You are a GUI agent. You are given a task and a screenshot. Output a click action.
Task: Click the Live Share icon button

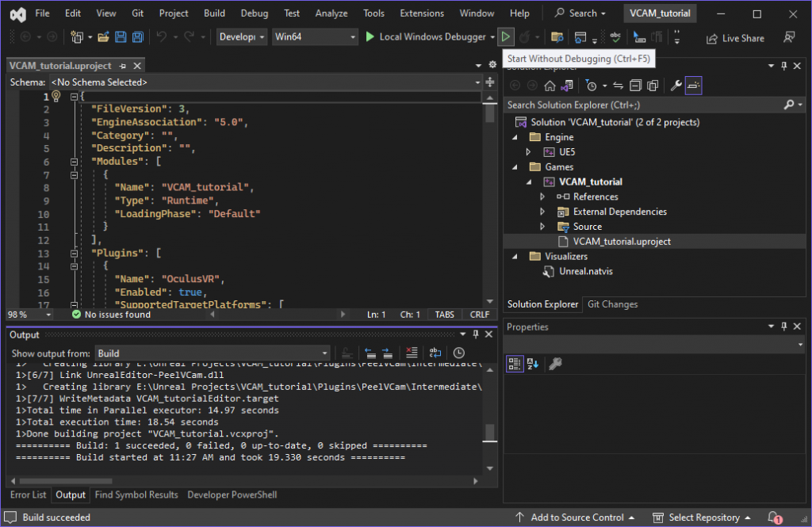pos(735,38)
